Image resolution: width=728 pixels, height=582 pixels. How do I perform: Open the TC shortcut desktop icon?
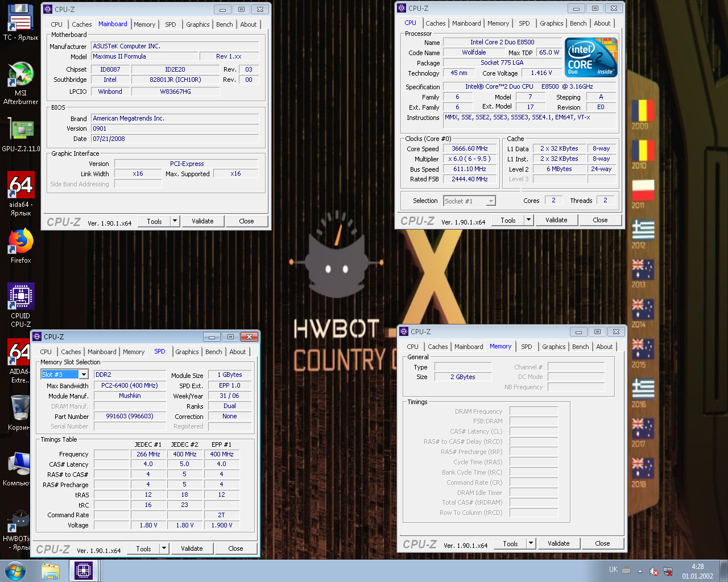(x=20, y=23)
